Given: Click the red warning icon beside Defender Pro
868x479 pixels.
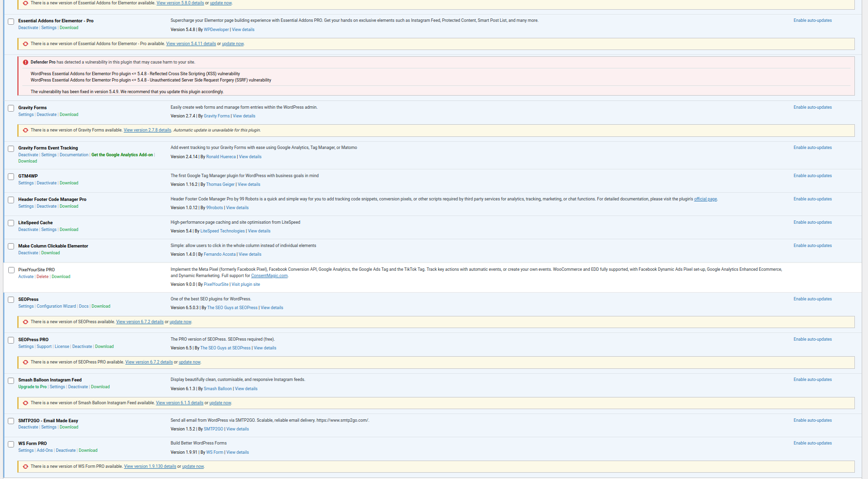Looking at the screenshot, I should point(26,62).
